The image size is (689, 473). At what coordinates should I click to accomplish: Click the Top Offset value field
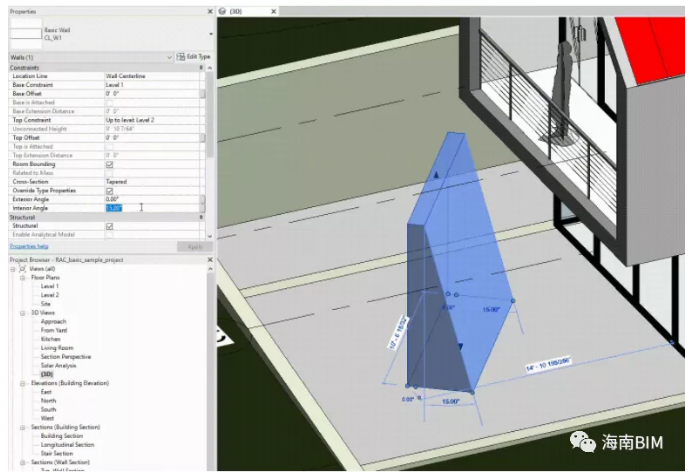152,138
